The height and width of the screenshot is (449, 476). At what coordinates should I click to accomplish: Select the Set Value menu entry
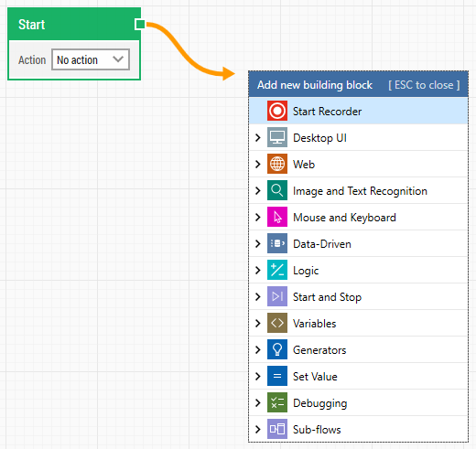tap(359, 376)
